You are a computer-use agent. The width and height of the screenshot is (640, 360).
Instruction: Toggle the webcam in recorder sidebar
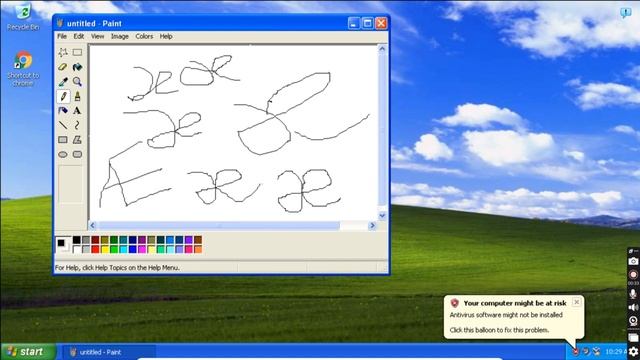[633, 321]
